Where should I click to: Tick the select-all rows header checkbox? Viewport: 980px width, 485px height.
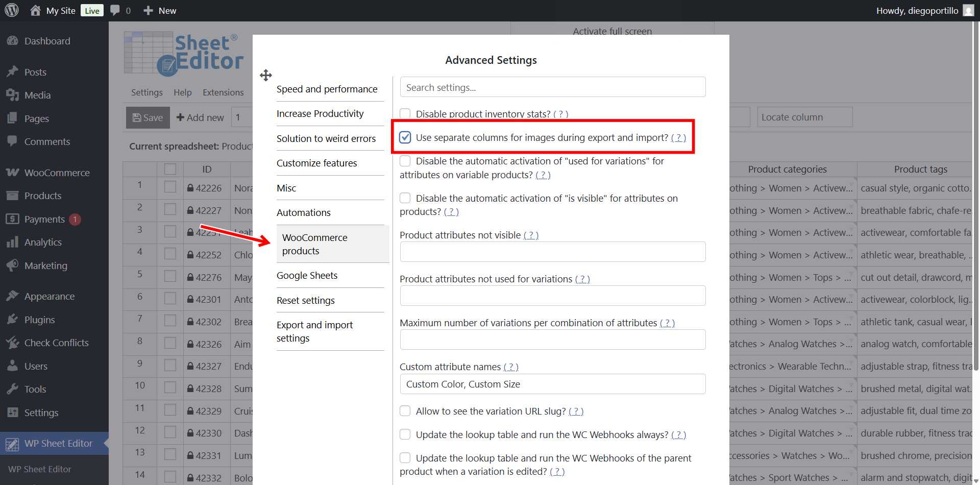tap(170, 169)
